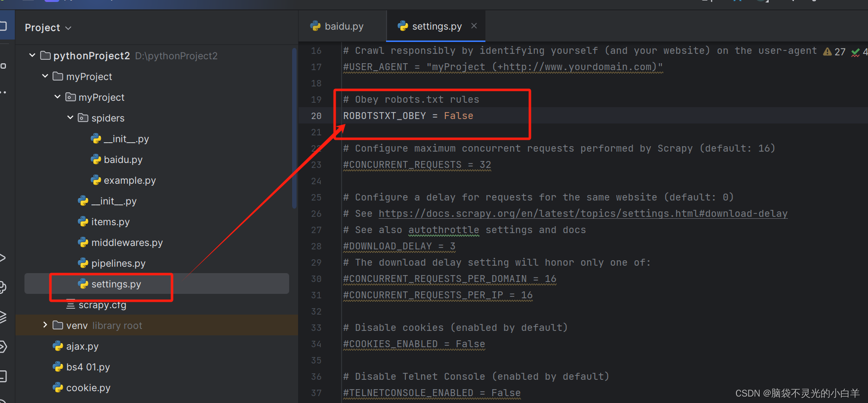
Task: Click the project tree vertical scrollbar
Action: pyautogui.click(x=295, y=128)
